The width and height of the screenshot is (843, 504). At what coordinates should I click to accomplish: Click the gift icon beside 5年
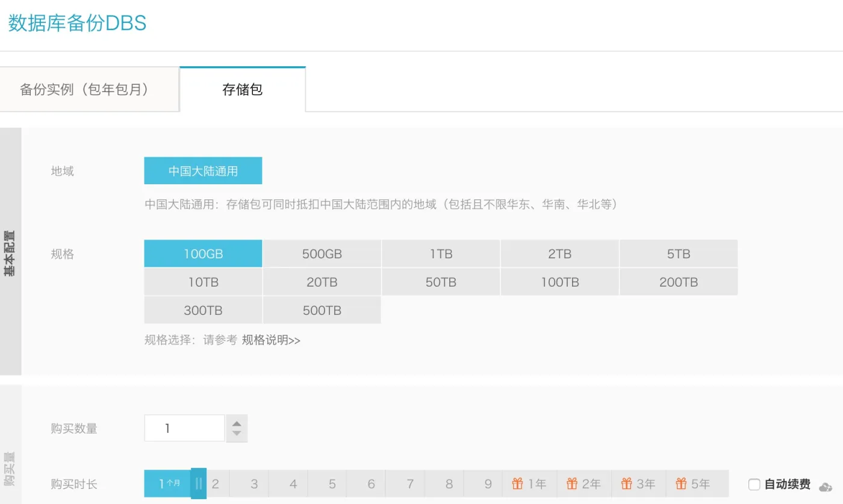click(x=682, y=484)
